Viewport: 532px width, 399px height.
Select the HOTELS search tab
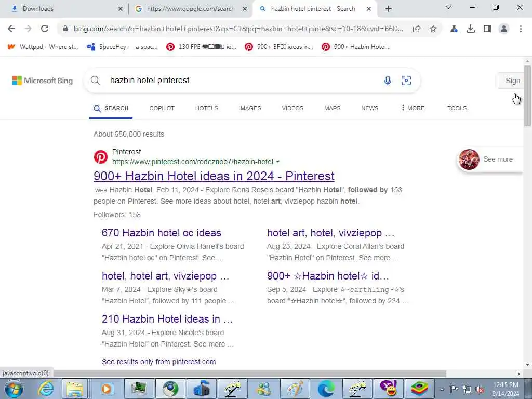(x=207, y=108)
